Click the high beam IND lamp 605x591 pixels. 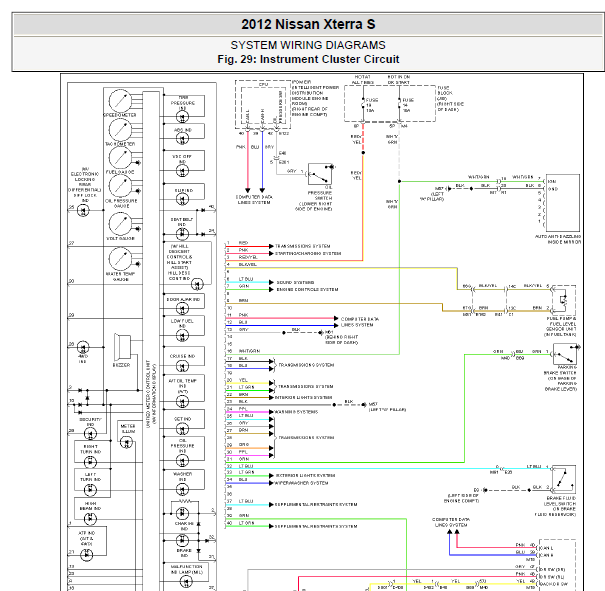click(90, 519)
